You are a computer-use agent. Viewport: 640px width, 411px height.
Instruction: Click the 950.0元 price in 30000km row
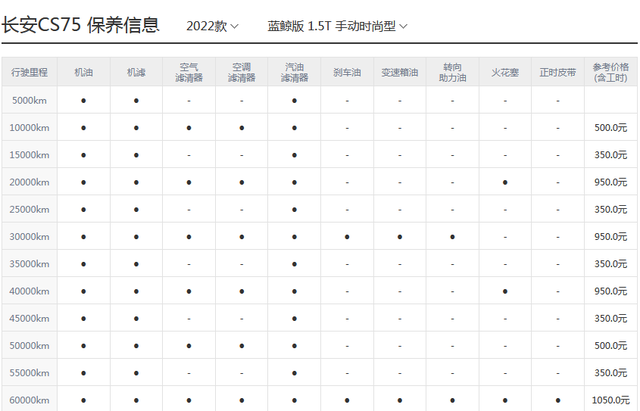coord(611,237)
